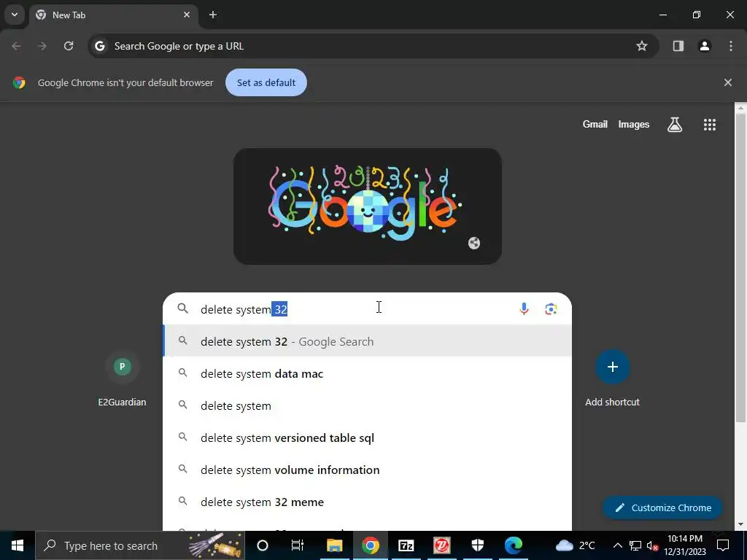Viewport: 747px width, 560px height.
Task: Search by image with Google Lens
Action: [x=551, y=309]
